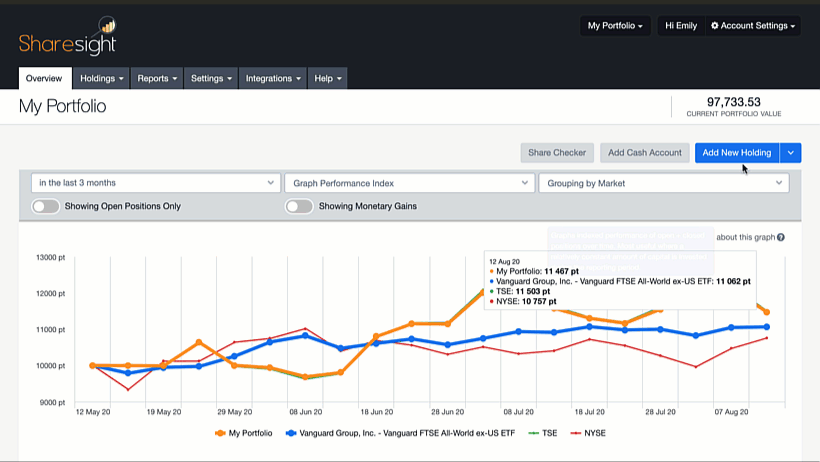The height and width of the screenshot is (462, 820).
Task: Open the Settings menu
Action: pyautogui.click(x=211, y=78)
